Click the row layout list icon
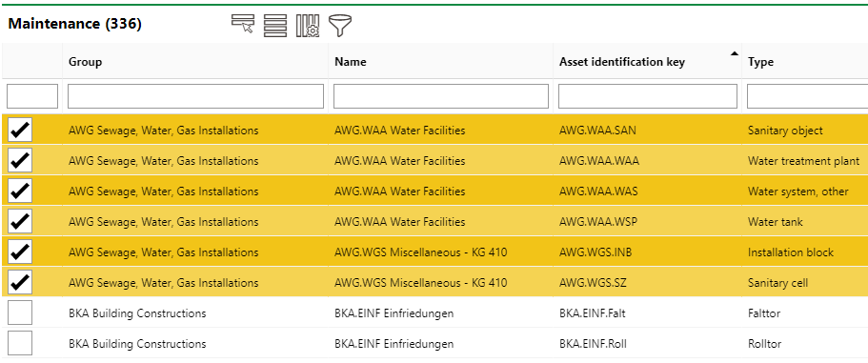Image resolution: width=868 pixels, height=363 pixels. click(275, 26)
